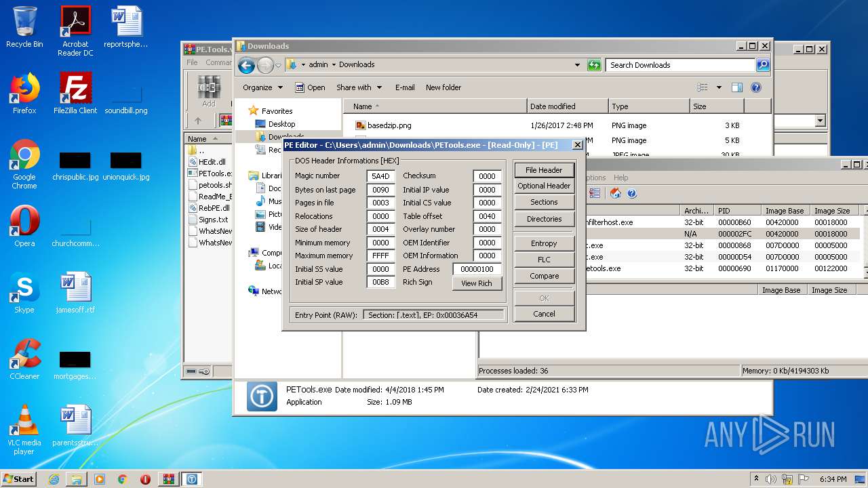Viewport: 868px width, 488px height.
Task: Select the basedzip.png file
Action: (389, 125)
